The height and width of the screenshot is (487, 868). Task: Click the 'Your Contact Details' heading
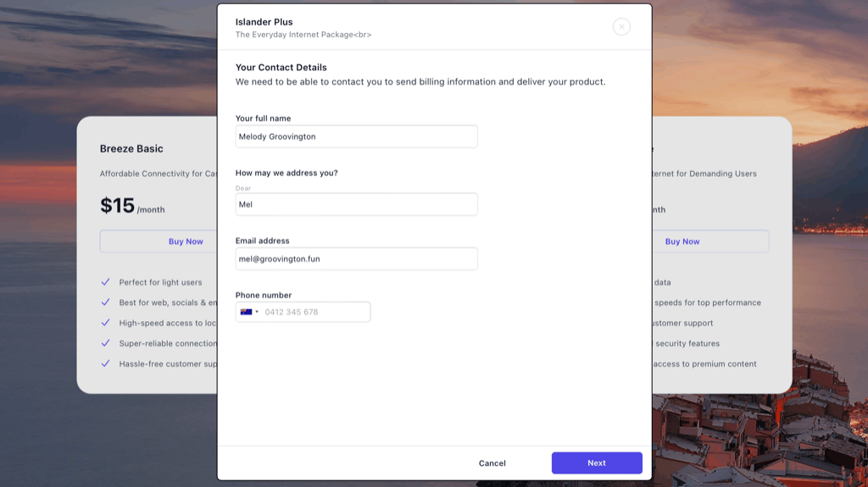click(281, 68)
